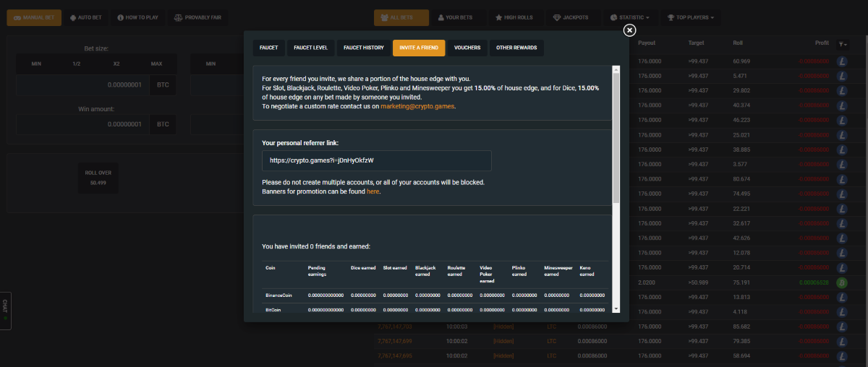868x367 pixels.
Task: Click the marketing@crypto.games email link
Action: pos(417,106)
